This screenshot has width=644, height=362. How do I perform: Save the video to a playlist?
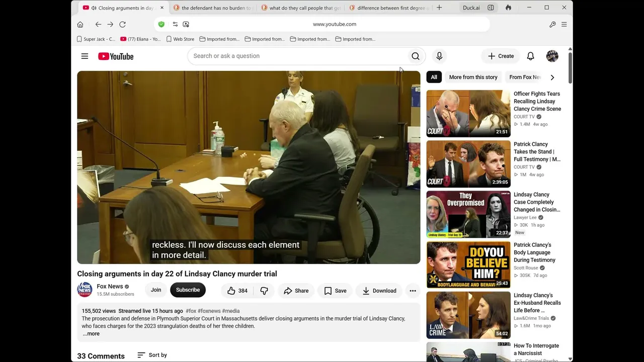[335, 291]
